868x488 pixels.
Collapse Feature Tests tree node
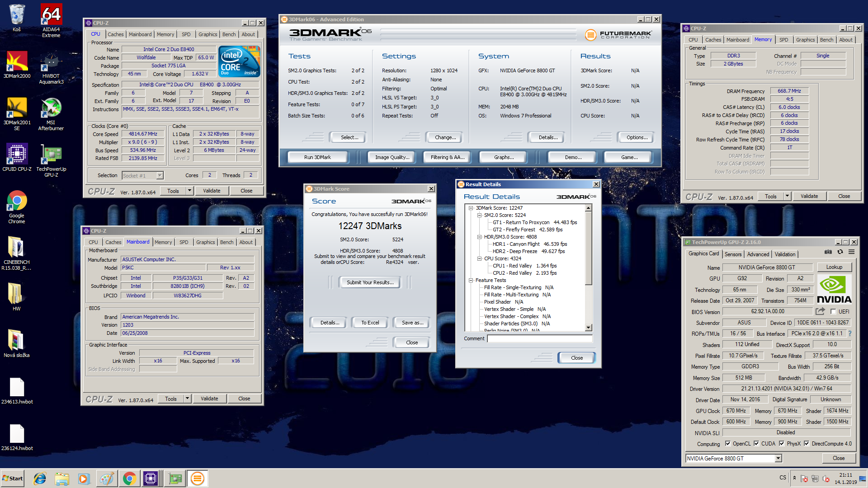(471, 280)
